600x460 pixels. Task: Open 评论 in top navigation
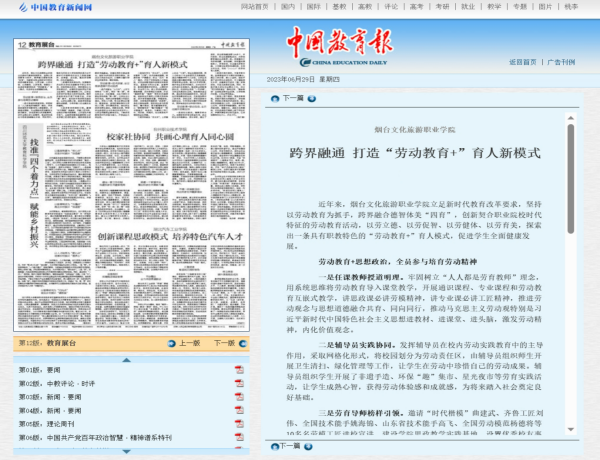tap(391, 7)
